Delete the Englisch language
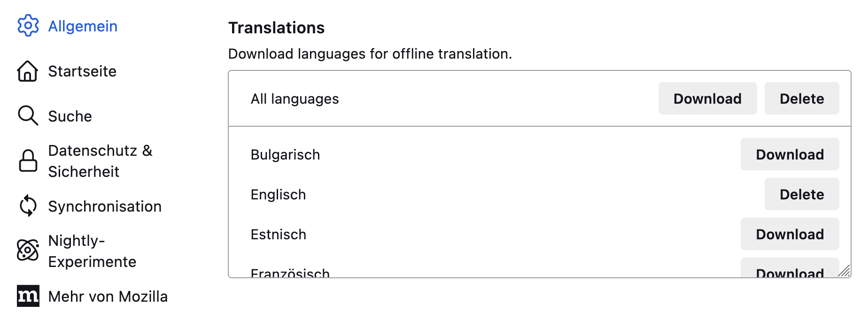The image size is (868, 320). tap(801, 194)
